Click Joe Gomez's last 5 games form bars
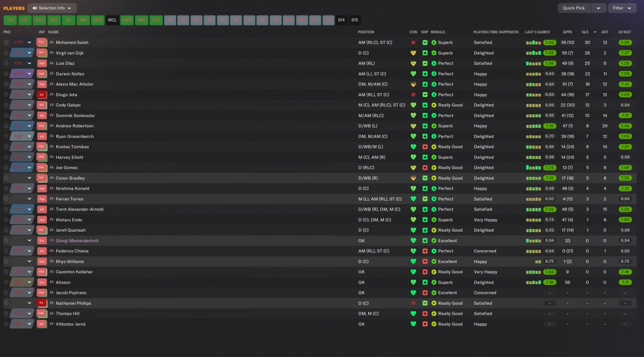This screenshot has width=644, height=357. pos(534,168)
